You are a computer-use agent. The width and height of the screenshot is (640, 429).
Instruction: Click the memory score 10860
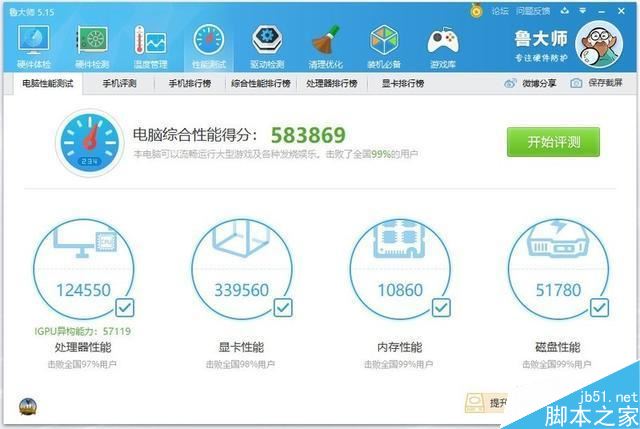pyautogui.click(x=400, y=290)
